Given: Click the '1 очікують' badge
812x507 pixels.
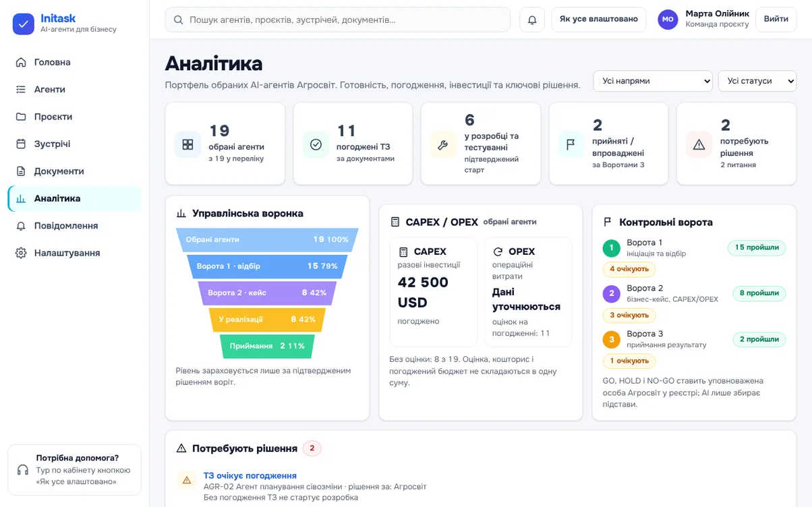Looking at the screenshot, I should pos(629,361).
